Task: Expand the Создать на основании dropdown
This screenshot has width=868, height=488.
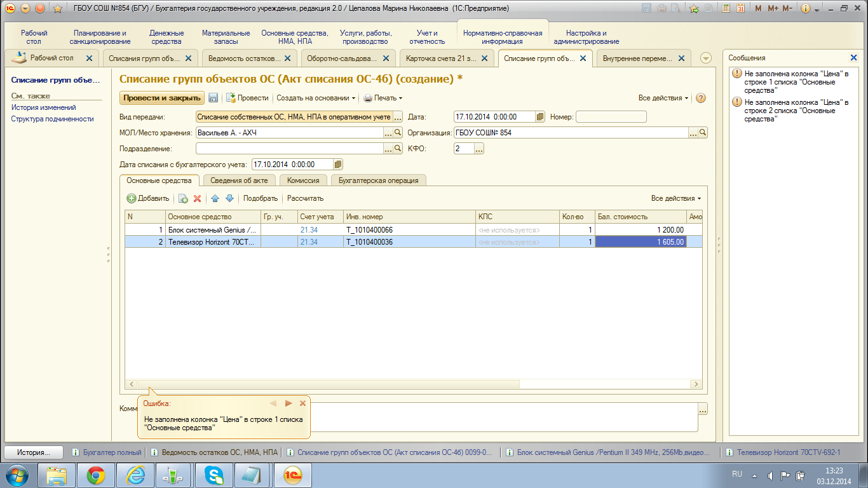Action: point(316,98)
